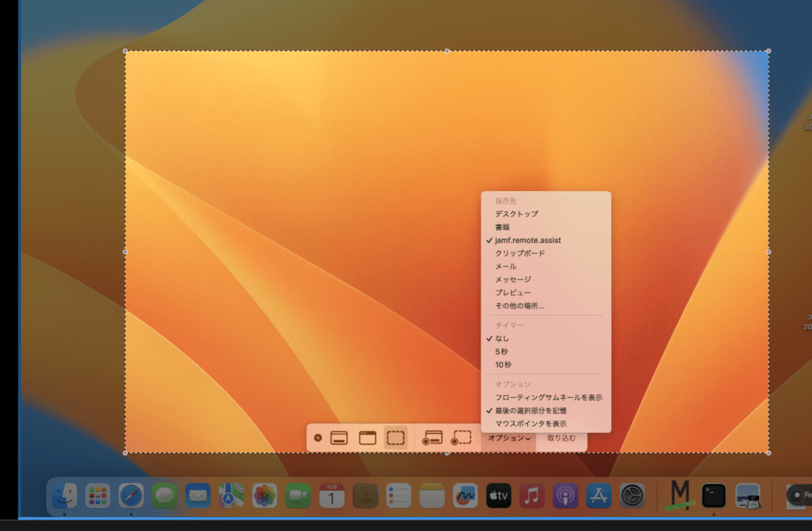
Task: Choose メール in the options menu
Action: [505, 267]
